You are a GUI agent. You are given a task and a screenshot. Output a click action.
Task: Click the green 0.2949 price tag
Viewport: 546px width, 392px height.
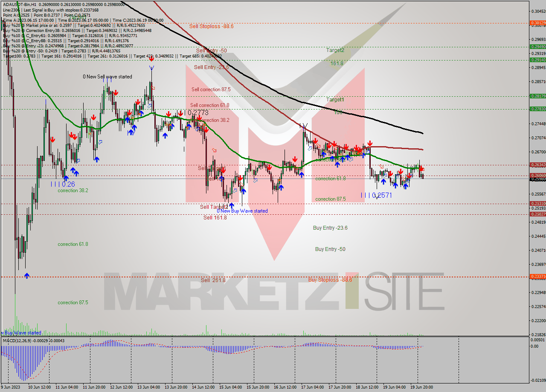(x=537, y=46)
